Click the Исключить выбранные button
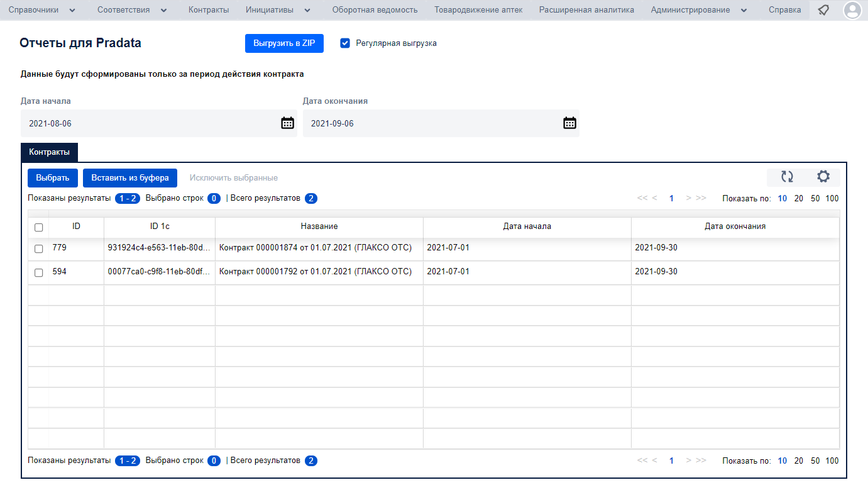Screen dimensions: 868x497 [x=234, y=178]
